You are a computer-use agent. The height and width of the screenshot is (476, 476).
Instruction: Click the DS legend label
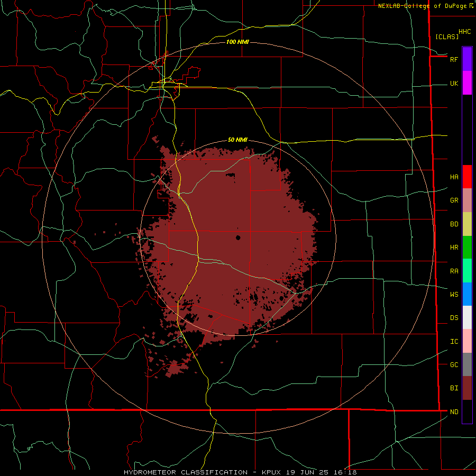click(454, 318)
